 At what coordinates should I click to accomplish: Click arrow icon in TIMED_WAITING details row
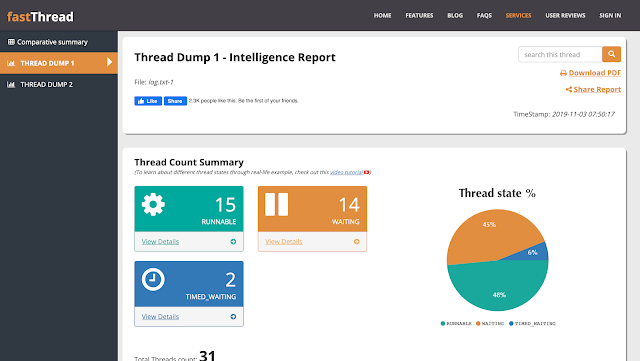click(x=233, y=316)
